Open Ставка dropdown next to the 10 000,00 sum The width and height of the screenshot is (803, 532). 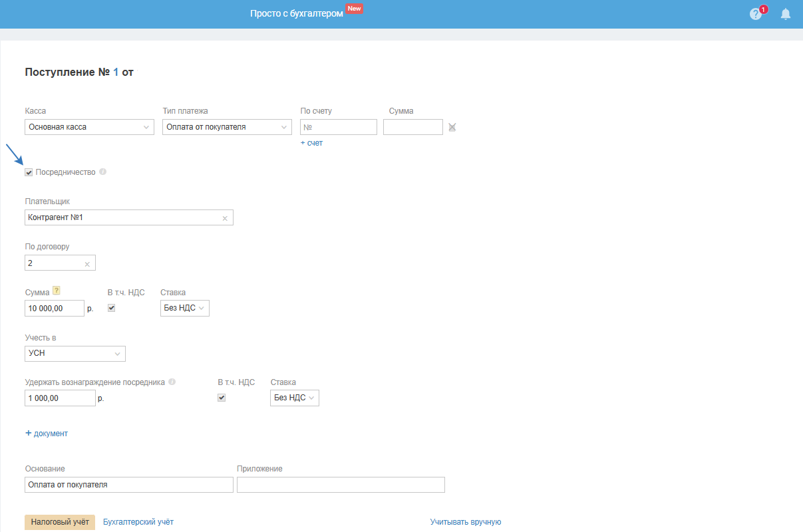(x=185, y=308)
